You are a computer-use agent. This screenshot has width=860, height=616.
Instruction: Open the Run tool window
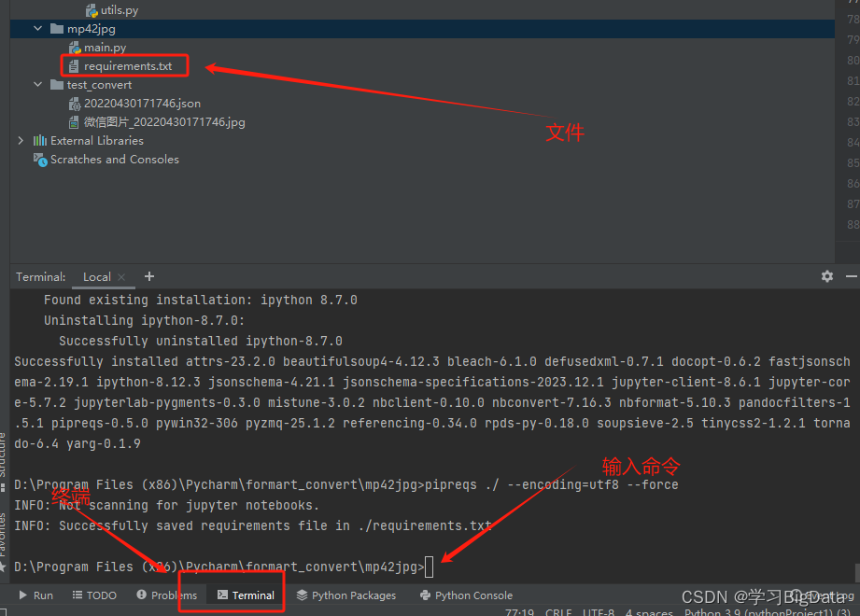[x=36, y=595]
